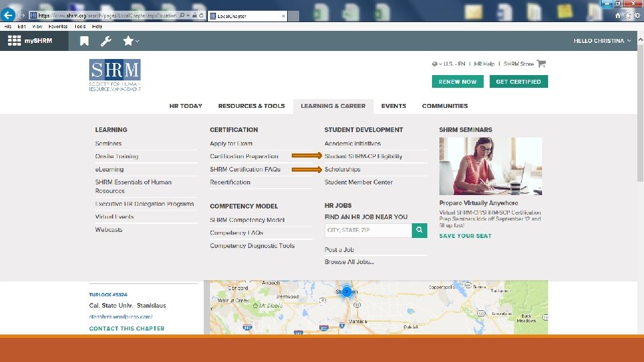Open the Communities menu
This screenshot has width=644, height=362.
pyautogui.click(x=445, y=106)
